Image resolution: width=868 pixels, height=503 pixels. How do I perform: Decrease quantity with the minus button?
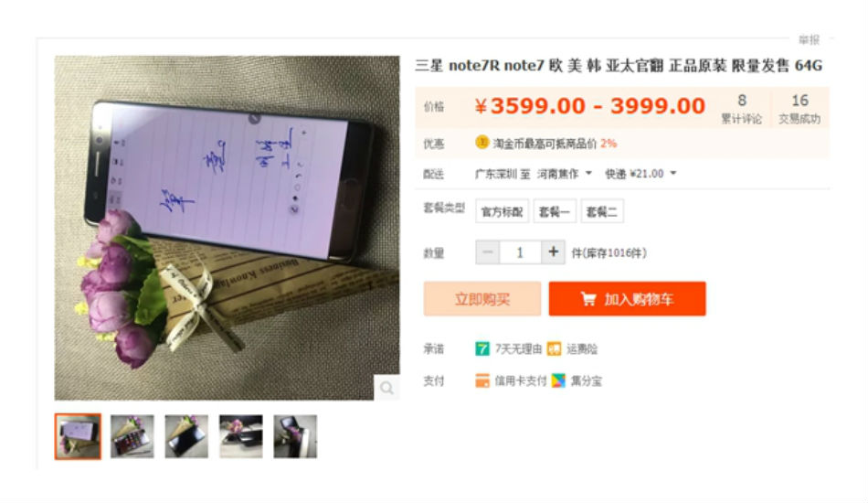488,252
